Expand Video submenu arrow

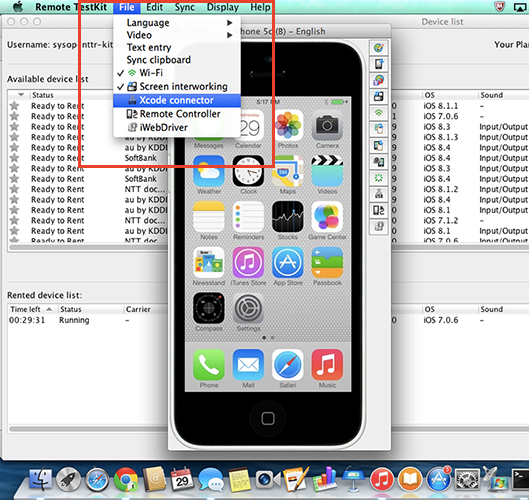pyautogui.click(x=229, y=35)
